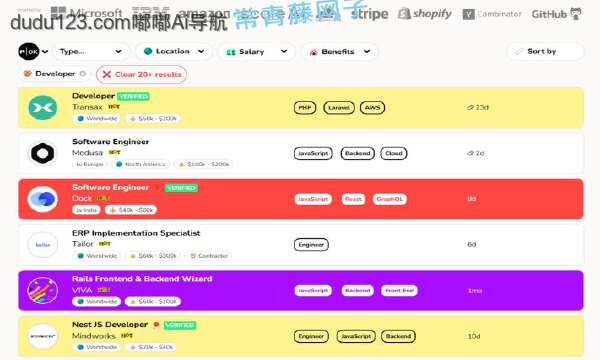Clear 20+ results button
Screen dimensions: 600x360
click(142, 74)
